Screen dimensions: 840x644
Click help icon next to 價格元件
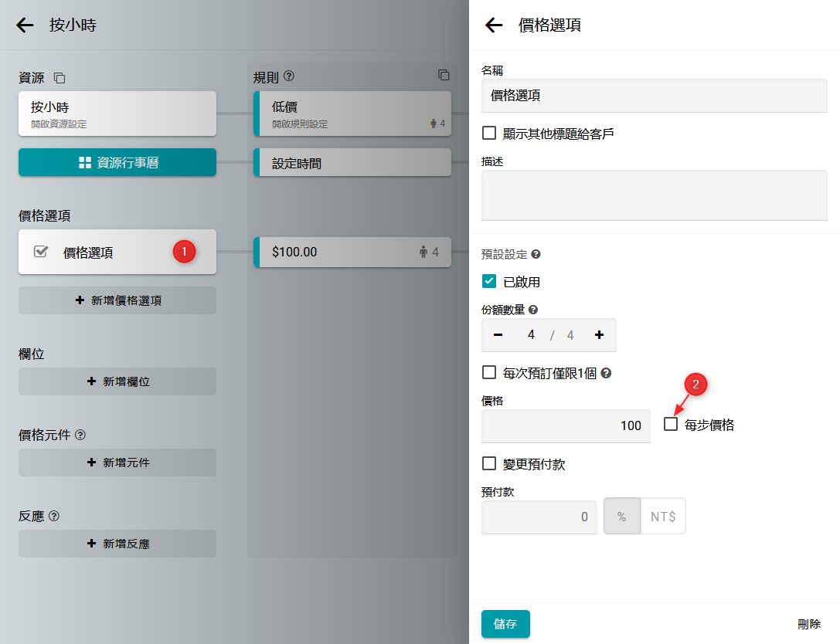point(80,435)
